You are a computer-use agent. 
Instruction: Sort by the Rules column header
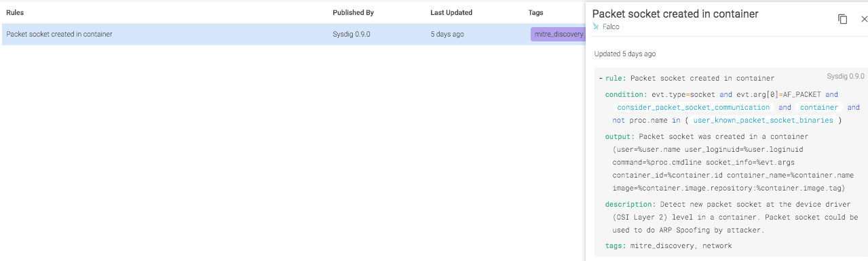[x=15, y=12]
